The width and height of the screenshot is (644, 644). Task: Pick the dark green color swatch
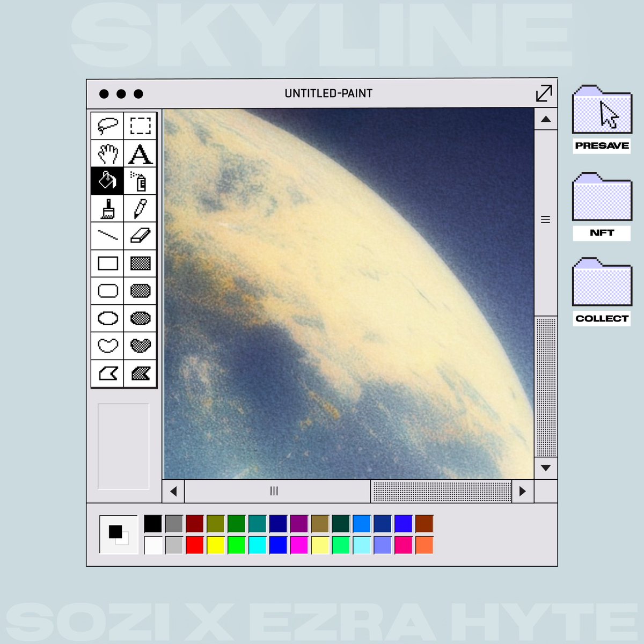(236, 524)
